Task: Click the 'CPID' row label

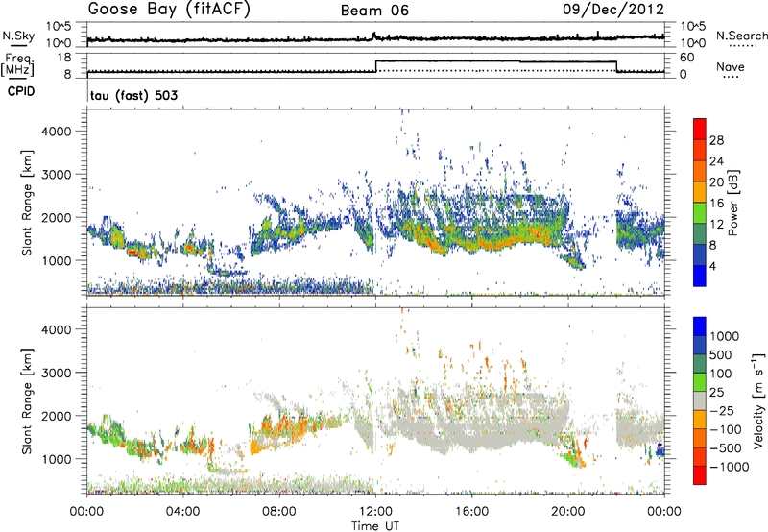Action: pyautogui.click(x=21, y=91)
